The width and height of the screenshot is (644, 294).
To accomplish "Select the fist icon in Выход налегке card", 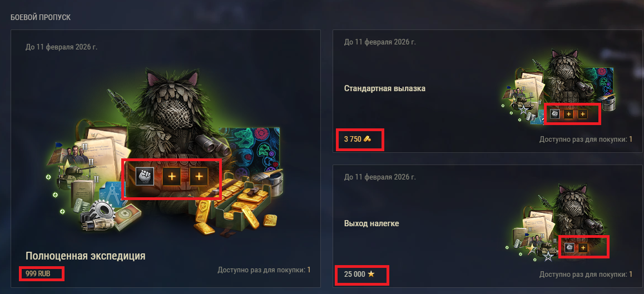I will pyautogui.click(x=569, y=247).
